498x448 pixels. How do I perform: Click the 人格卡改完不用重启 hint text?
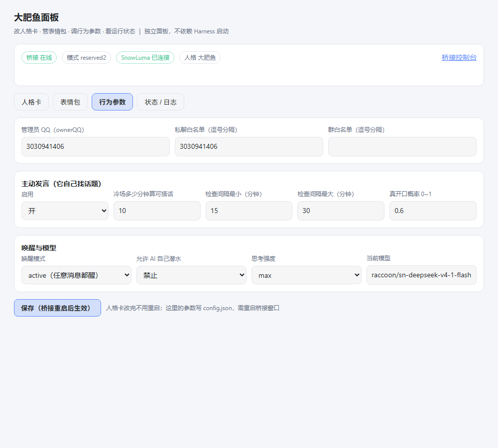click(x=192, y=308)
